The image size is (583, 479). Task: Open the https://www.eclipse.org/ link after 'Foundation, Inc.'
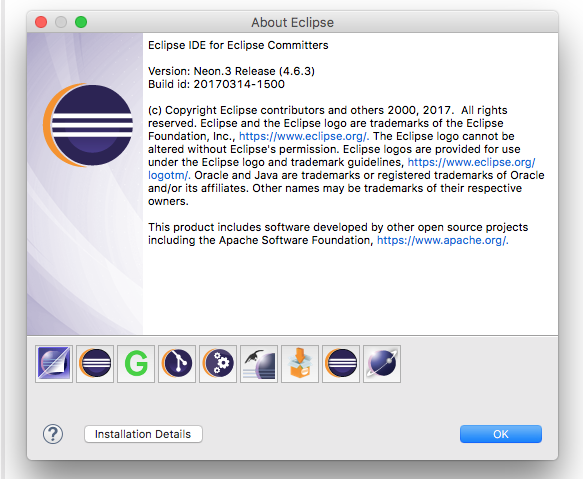pos(304,136)
